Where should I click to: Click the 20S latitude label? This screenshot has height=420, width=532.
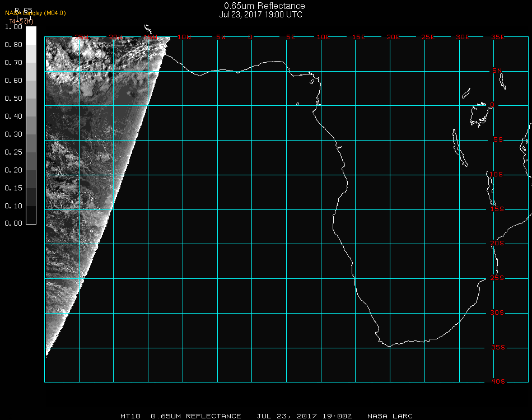[x=497, y=244]
